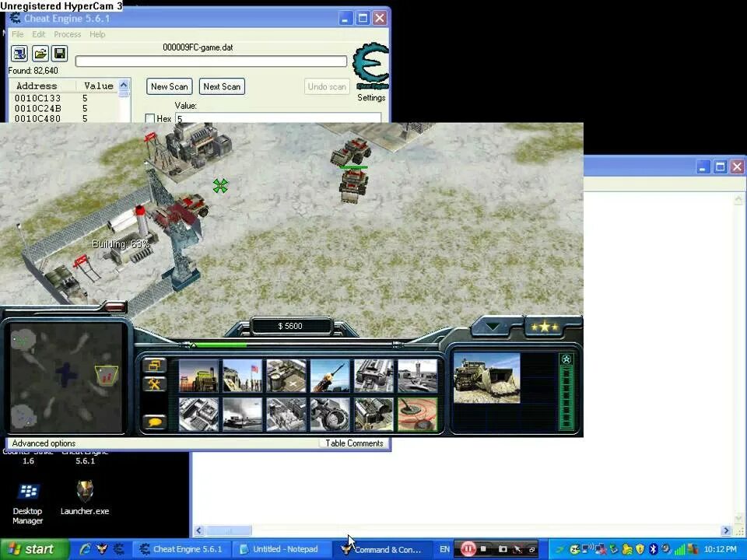Click the Value column header in results list

[x=98, y=86]
